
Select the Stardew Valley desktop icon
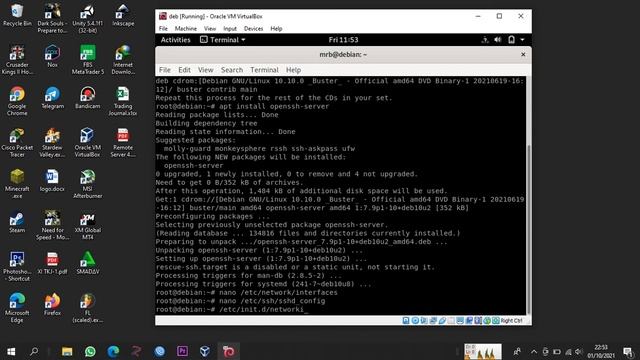(52, 143)
